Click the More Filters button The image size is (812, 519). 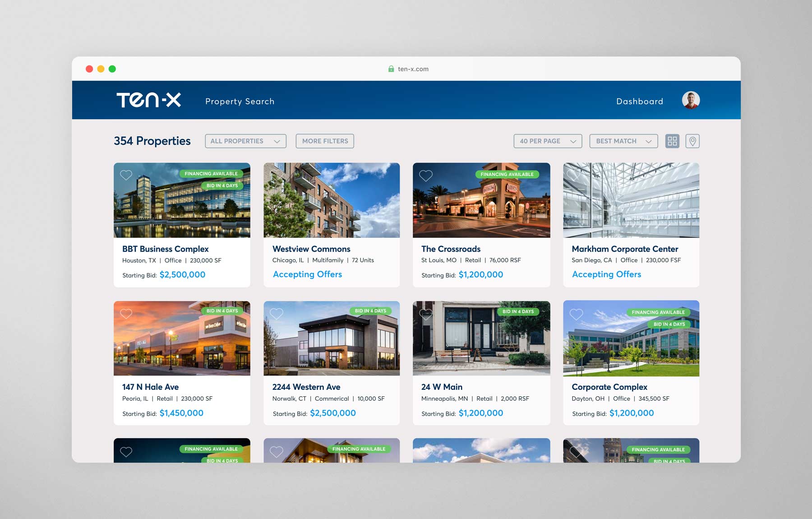click(325, 141)
